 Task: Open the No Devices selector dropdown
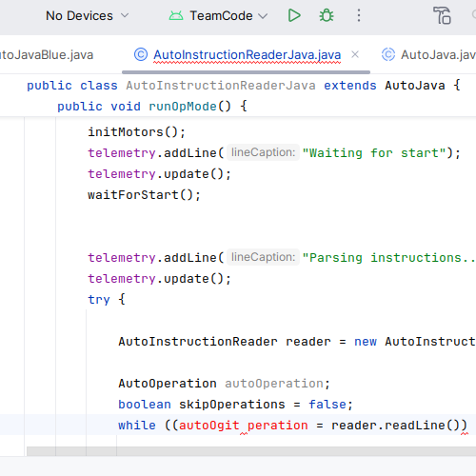pos(88,15)
